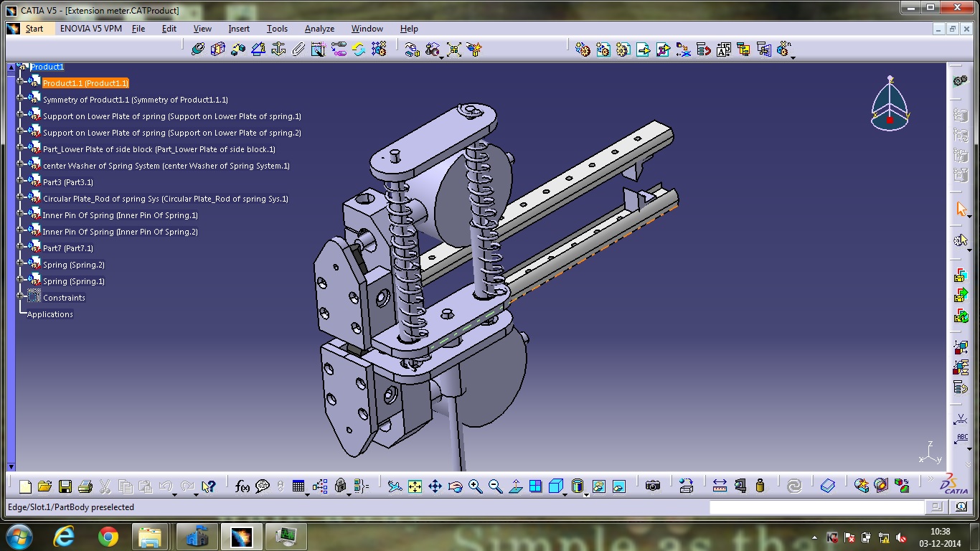
Task: Pick the Angle Constraint tool
Action: click(258, 49)
